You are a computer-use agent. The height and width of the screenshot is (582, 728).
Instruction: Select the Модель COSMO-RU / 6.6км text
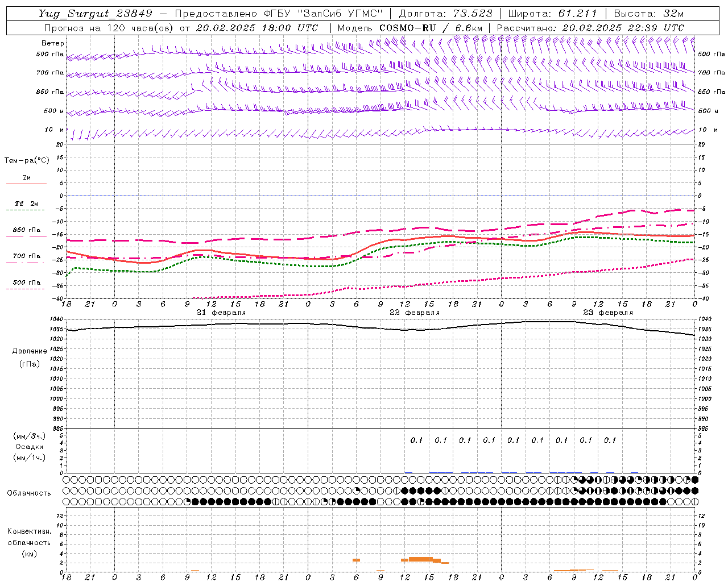pyautogui.click(x=410, y=28)
